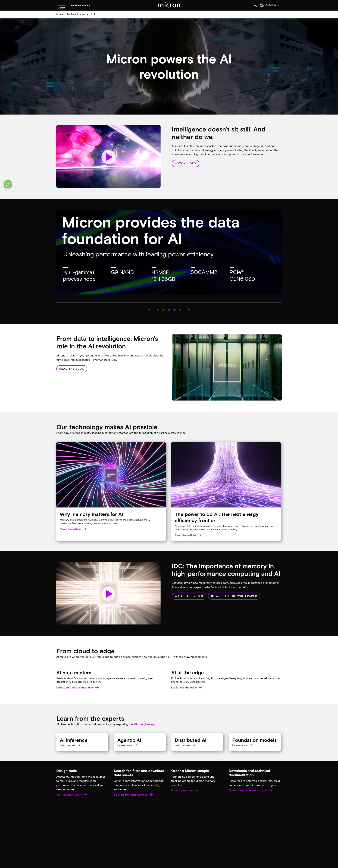Click arrow on the Distributed AI card
The image size is (338, 868).
pyautogui.click(x=193, y=745)
